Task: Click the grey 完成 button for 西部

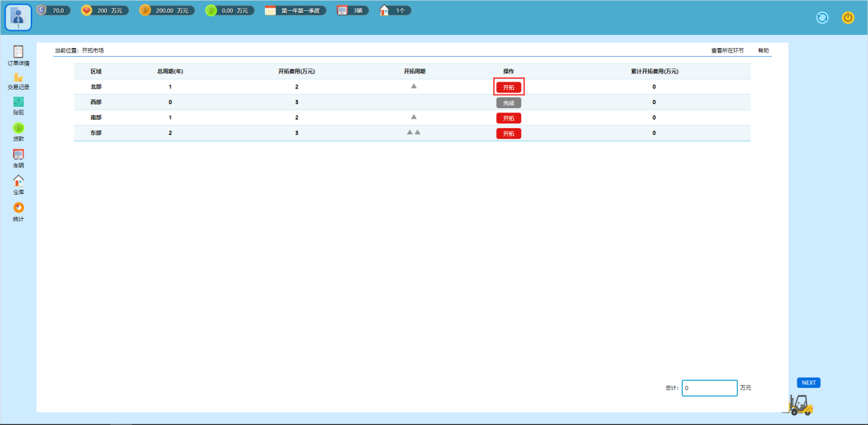Action: coord(508,103)
